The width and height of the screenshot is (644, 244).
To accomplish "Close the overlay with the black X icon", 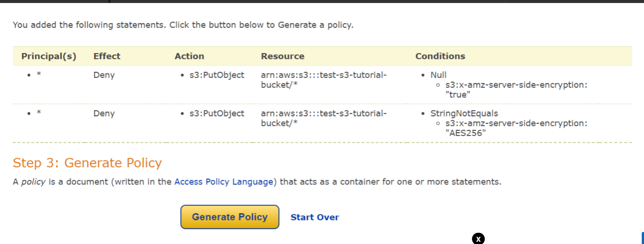I will (x=478, y=239).
